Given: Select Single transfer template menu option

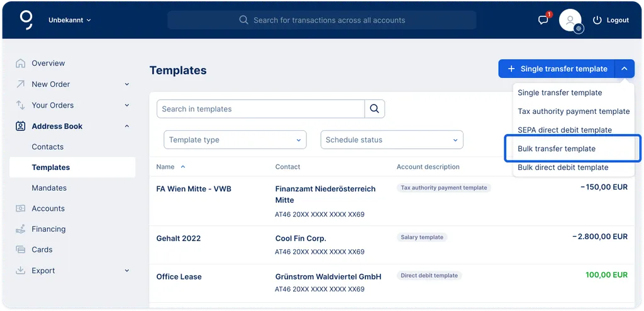Looking at the screenshot, I should click(x=560, y=93).
